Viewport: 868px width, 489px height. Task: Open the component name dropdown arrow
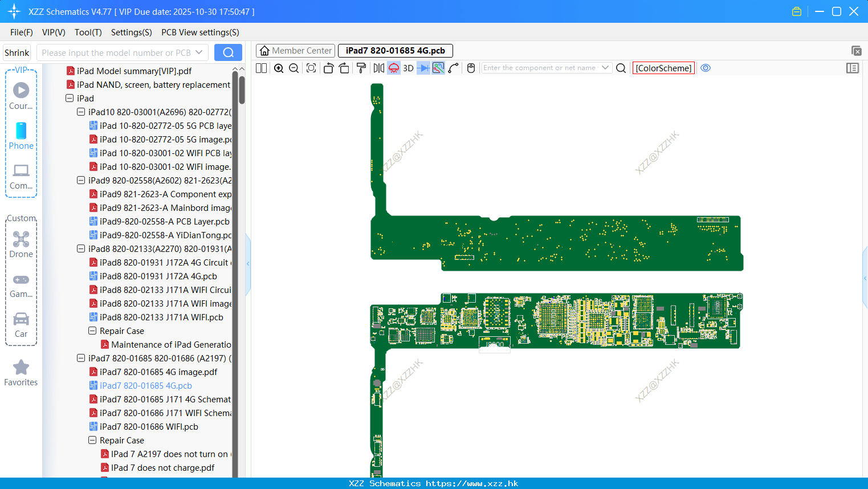point(605,68)
